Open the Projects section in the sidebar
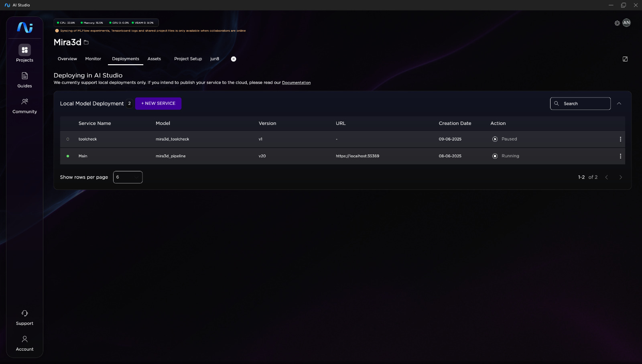 click(24, 53)
